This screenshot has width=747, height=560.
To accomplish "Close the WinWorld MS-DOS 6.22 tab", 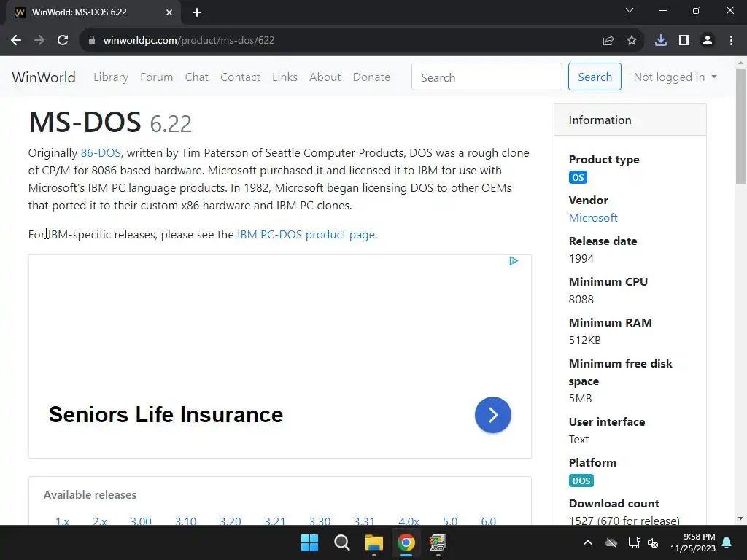I will click(x=169, y=12).
